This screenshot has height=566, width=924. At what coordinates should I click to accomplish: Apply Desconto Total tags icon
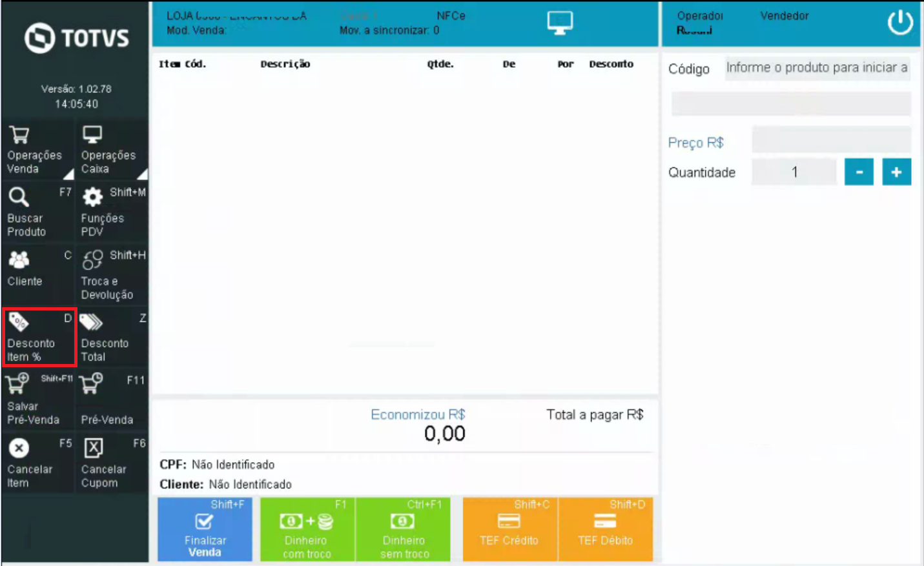[92, 321]
